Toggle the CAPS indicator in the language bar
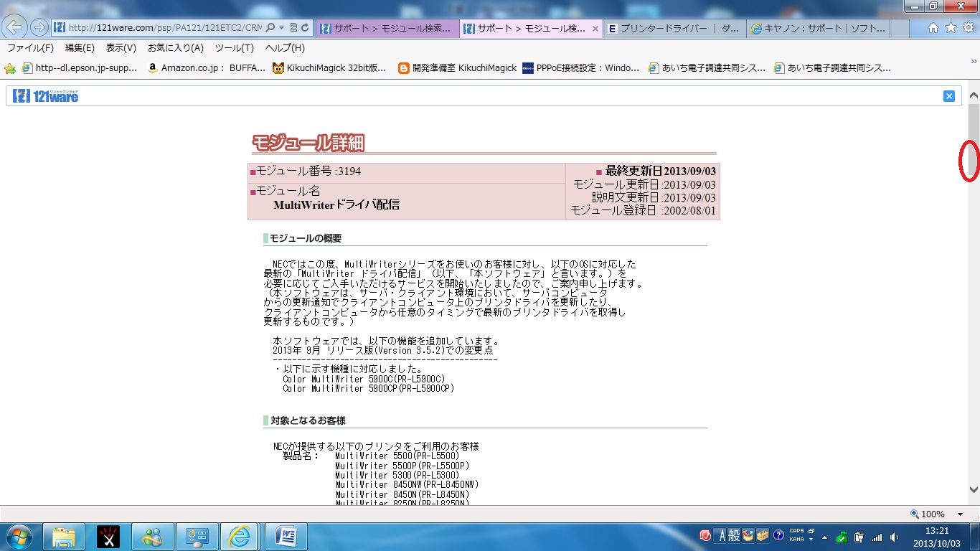980x551 pixels. coord(797,532)
